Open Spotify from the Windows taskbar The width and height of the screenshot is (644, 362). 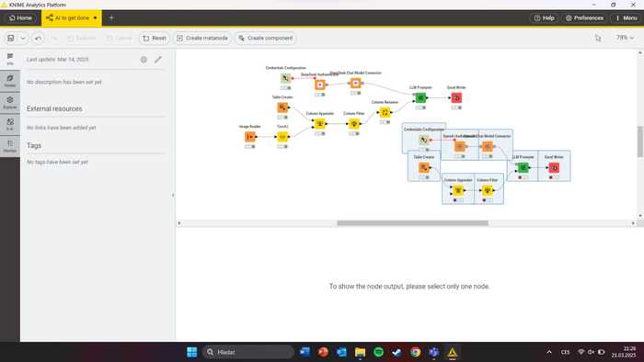tap(378, 352)
